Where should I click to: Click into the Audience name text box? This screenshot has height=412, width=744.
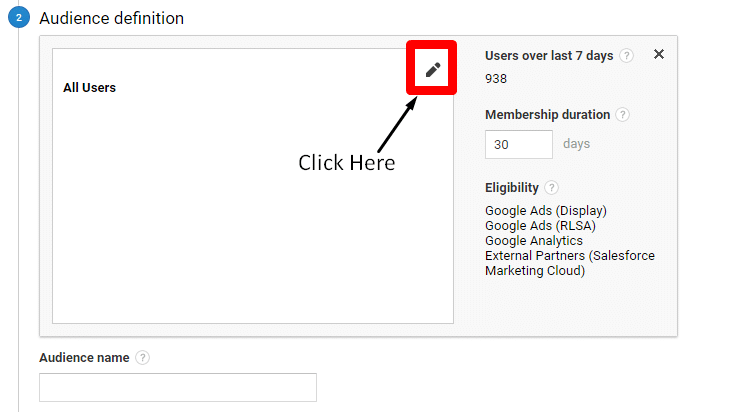(x=178, y=387)
